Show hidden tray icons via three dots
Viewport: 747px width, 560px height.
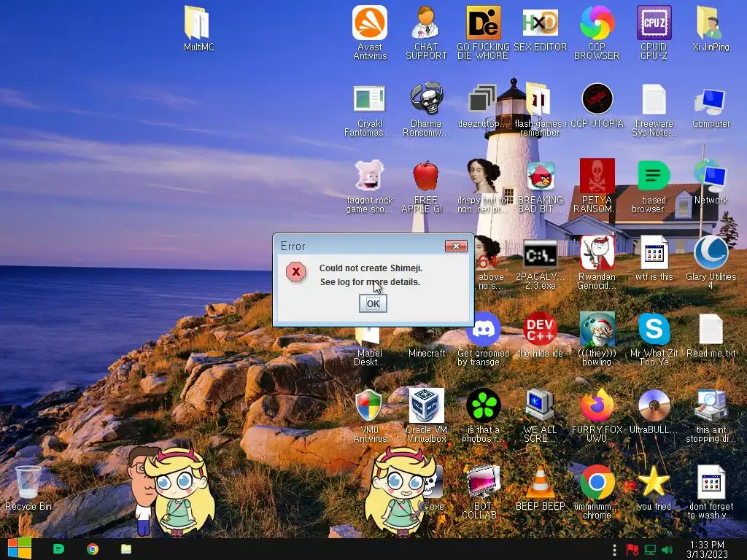point(614,550)
